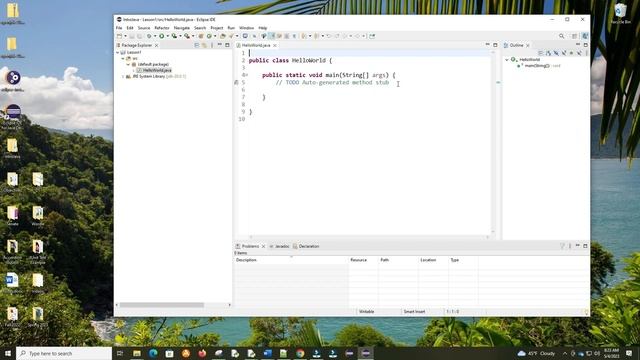Click the Problems view filter icon
The height and width of the screenshot is (360, 640).
pyautogui.click(x=562, y=246)
